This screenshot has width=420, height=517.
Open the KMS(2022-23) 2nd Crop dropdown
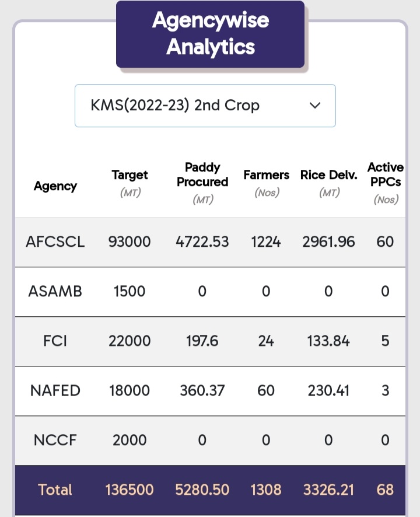click(204, 106)
